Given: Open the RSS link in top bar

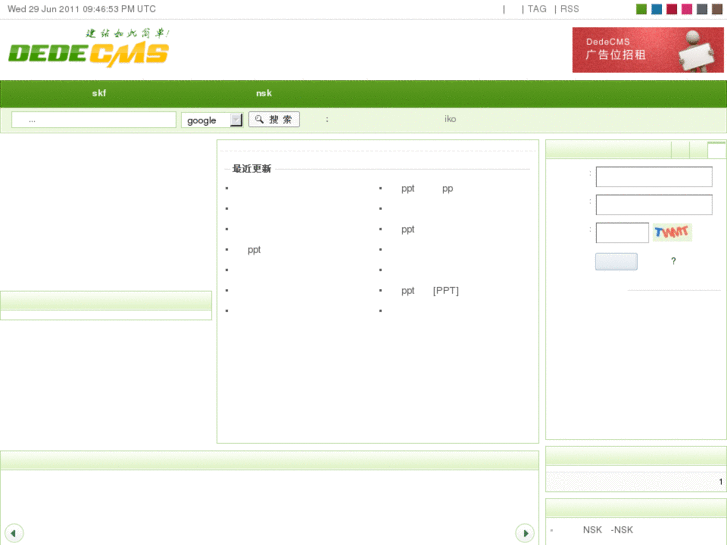Looking at the screenshot, I should (x=569, y=9).
